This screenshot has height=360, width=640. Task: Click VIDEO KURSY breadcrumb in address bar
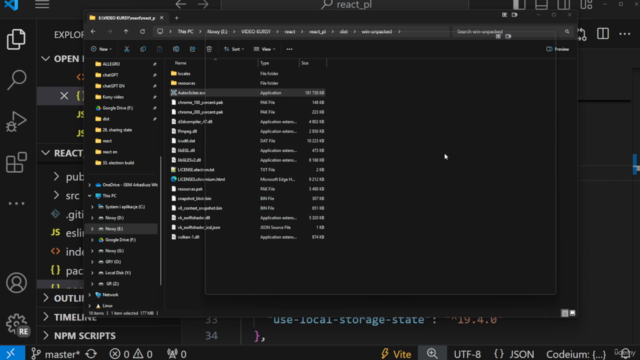(x=256, y=31)
